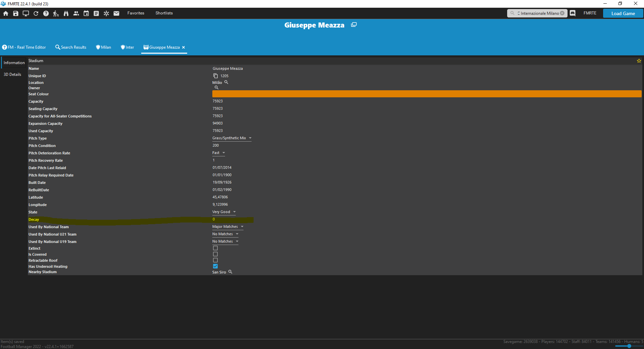Screen dimensions: 644x349
Task: Click the Save floppy disk icon
Action: (16, 13)
